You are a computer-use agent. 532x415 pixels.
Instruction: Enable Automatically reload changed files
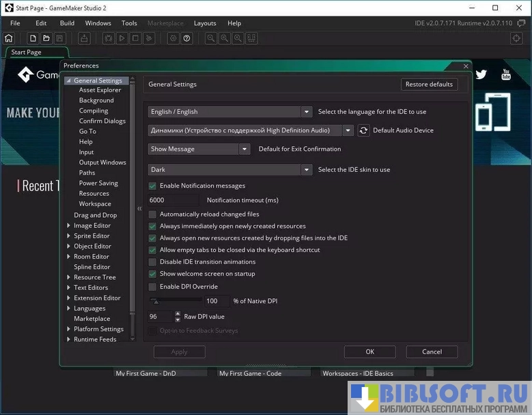tap(153, 214)
